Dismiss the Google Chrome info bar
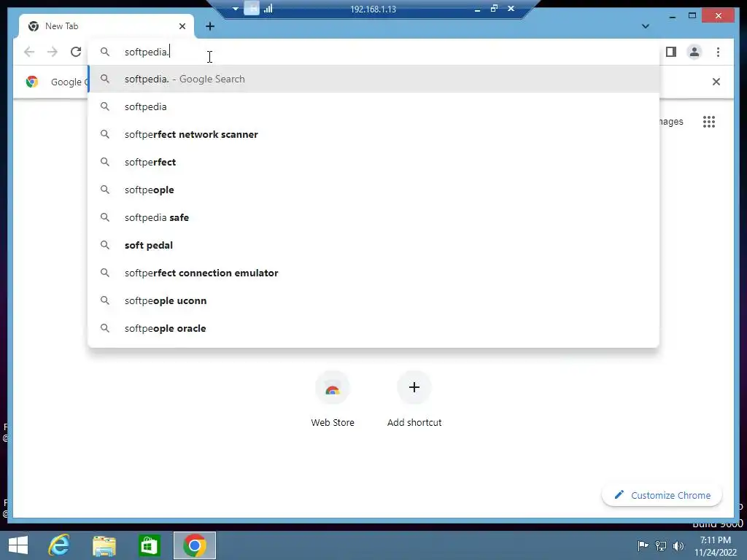Screen dimensions: 747x560 point(716,82)
